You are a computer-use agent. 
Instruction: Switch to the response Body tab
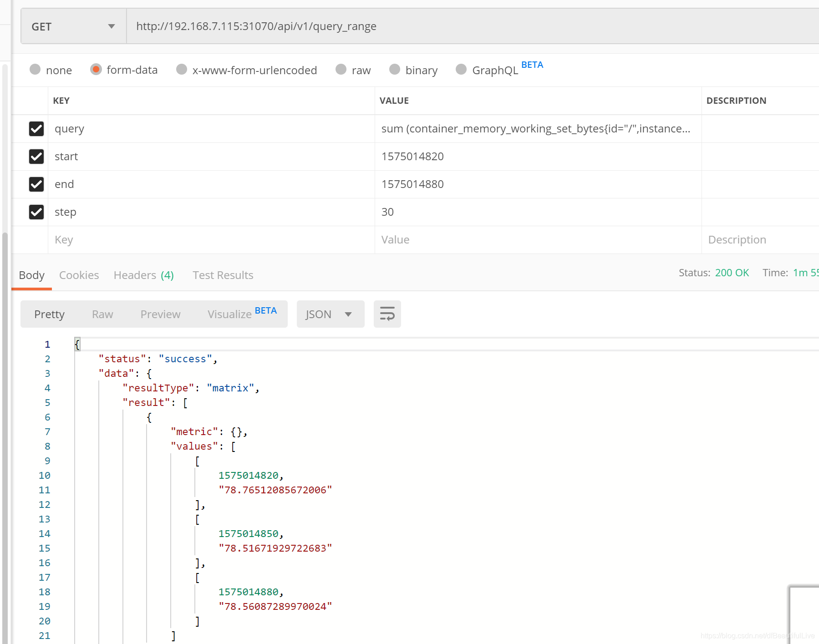coord(32,275)
